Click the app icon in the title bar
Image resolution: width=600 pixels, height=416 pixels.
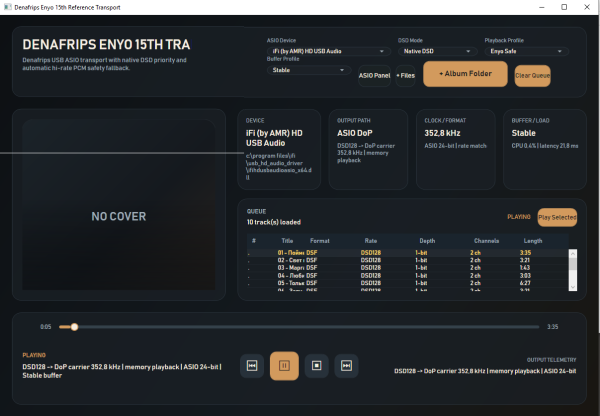pos(7,7)
